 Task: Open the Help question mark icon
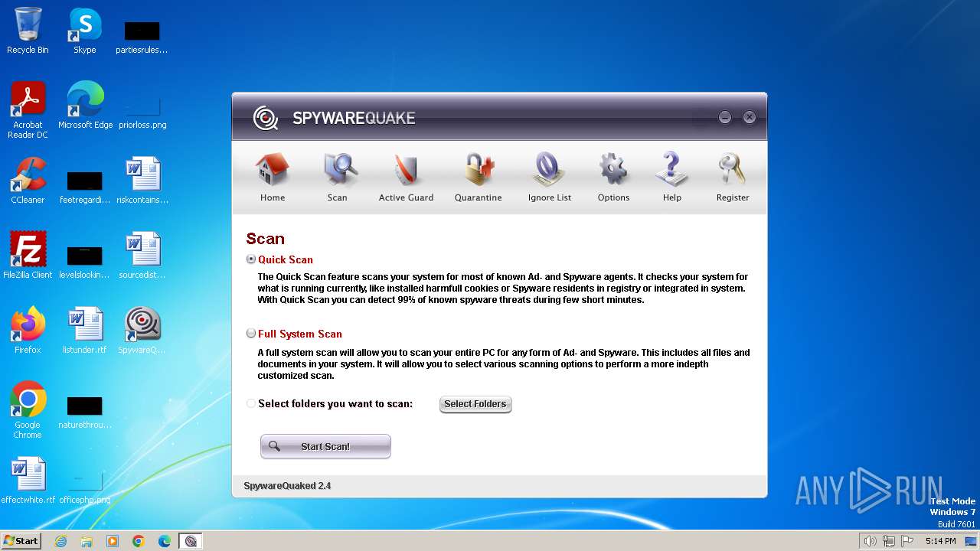pyautogui.click(x=672, y=177)
